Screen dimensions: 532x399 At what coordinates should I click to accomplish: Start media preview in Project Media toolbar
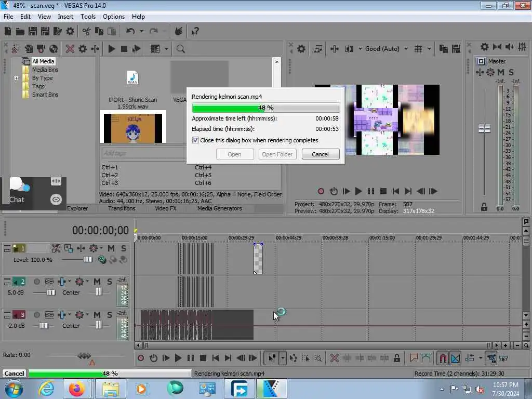tap(112, 49)
